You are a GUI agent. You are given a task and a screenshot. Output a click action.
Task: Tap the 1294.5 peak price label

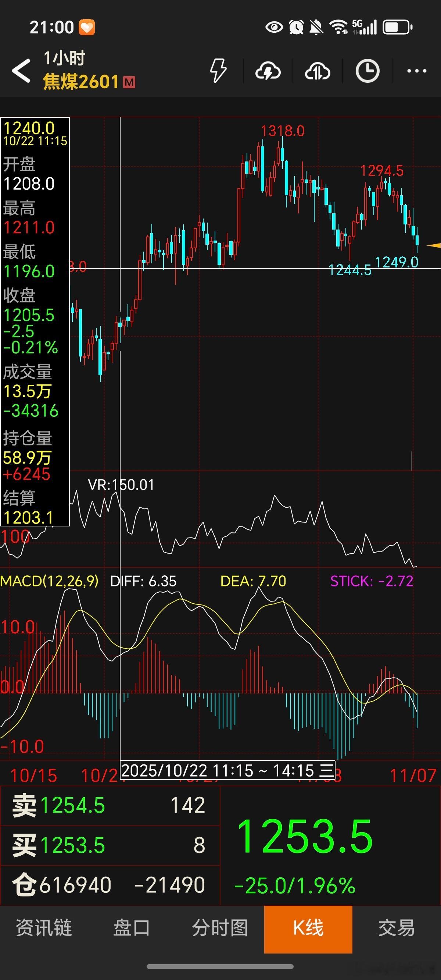pyautogui.click(x=382, y=170)
